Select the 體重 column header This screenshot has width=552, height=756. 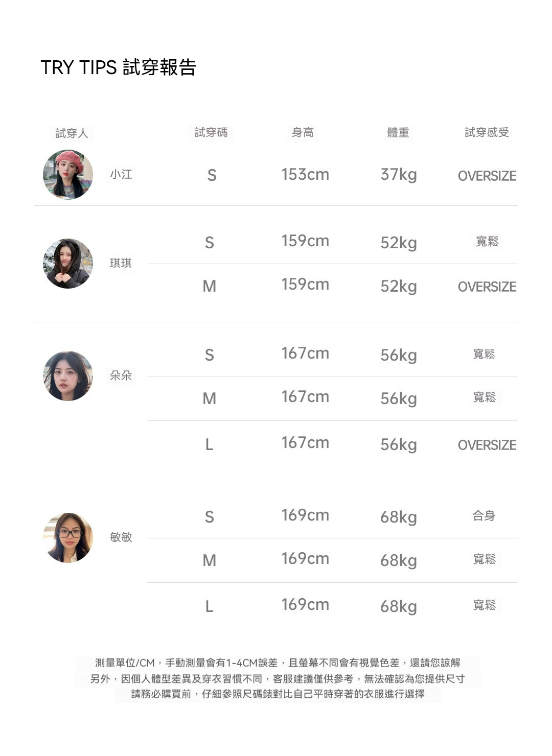tap(398, 133)
